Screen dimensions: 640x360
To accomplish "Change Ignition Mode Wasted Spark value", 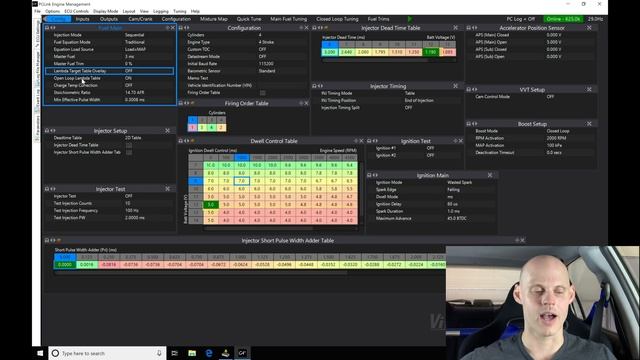I will (x=460, y=182).
